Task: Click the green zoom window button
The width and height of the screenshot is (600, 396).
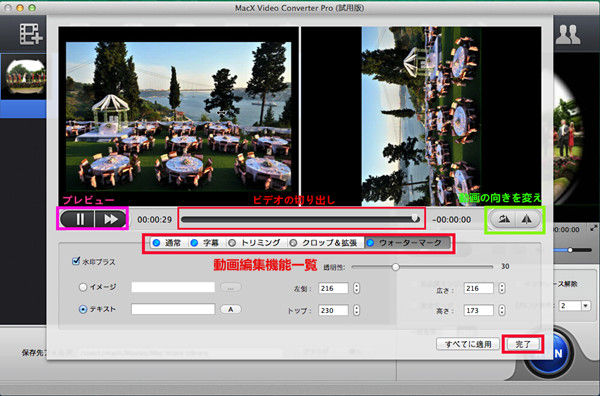Action: (33, 8)
